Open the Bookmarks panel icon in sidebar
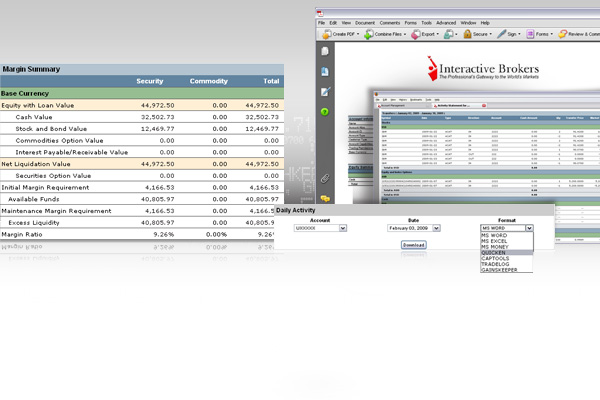 (325, 72)
